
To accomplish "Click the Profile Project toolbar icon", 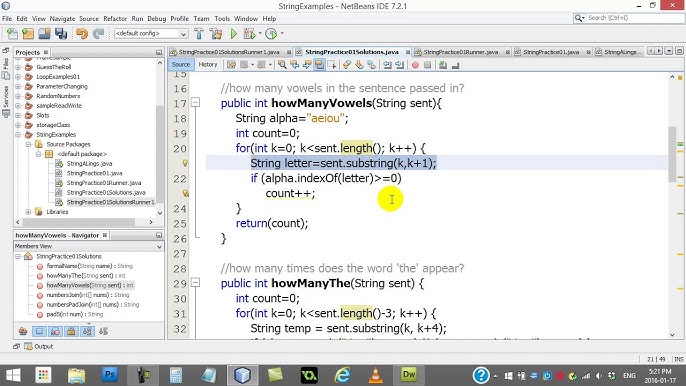I will [271, 33].
